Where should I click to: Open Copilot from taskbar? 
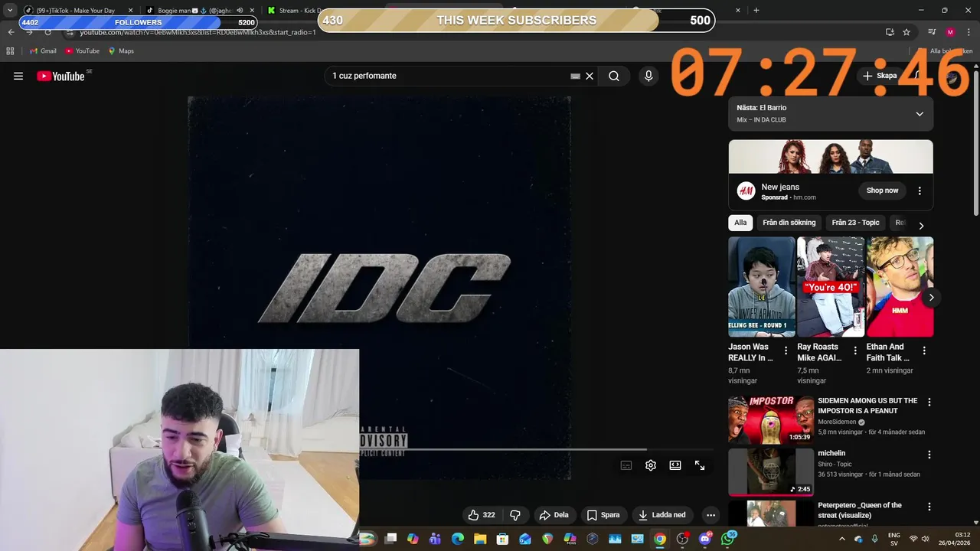(x=413, y=539)
